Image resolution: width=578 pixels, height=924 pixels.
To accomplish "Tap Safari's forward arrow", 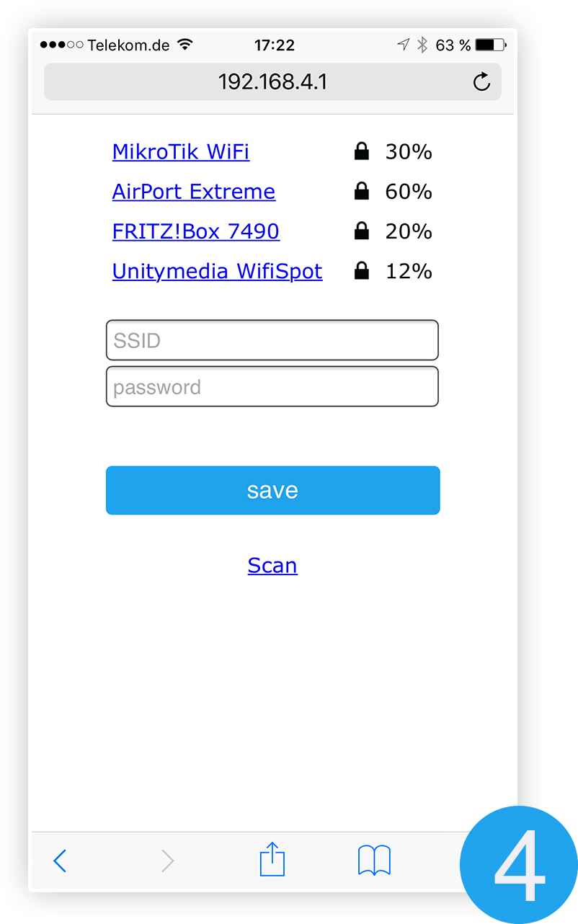I will coord(167,861).
